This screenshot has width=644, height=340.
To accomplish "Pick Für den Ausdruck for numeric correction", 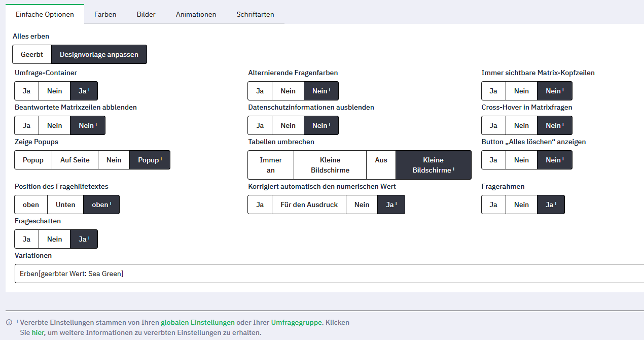I will (309, 205).
